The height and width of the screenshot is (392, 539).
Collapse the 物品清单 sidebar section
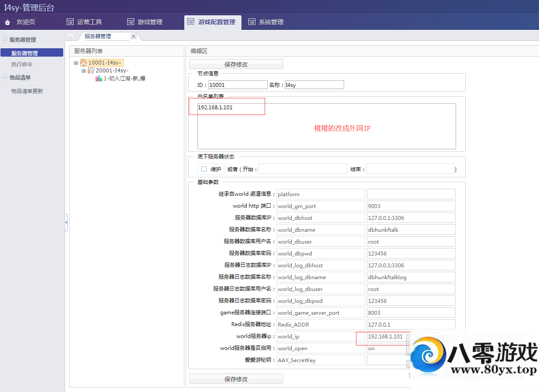(5, 77)
